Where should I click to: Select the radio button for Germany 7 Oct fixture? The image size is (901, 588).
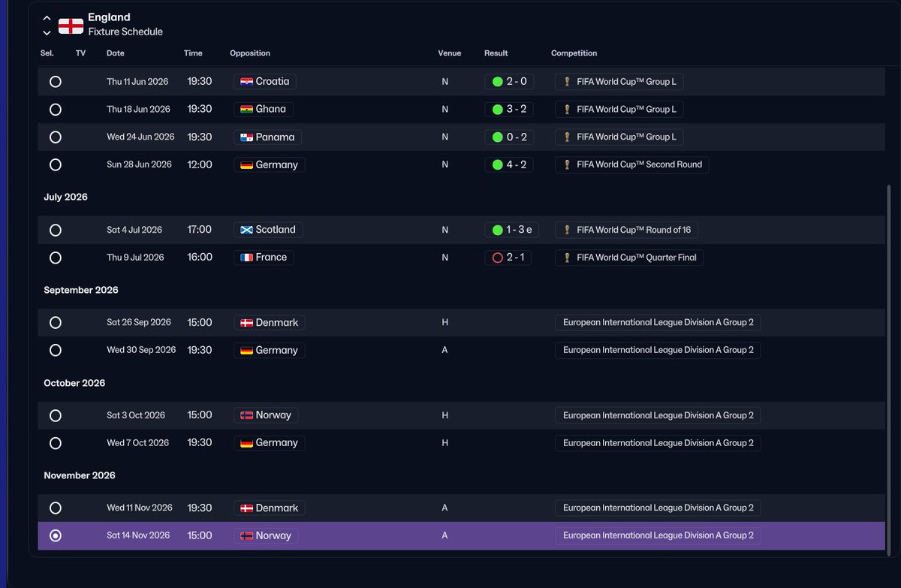[56, 443]
